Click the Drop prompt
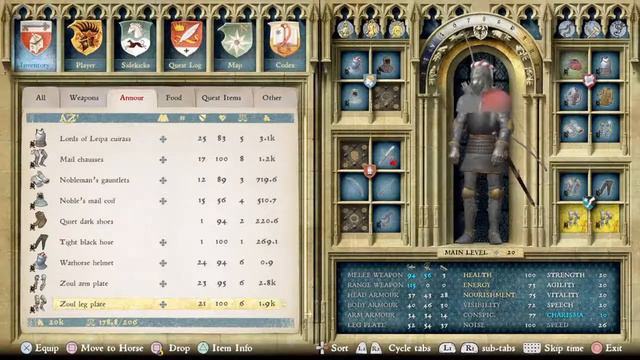Screen dimensions: 640x360 click(171, 348)
